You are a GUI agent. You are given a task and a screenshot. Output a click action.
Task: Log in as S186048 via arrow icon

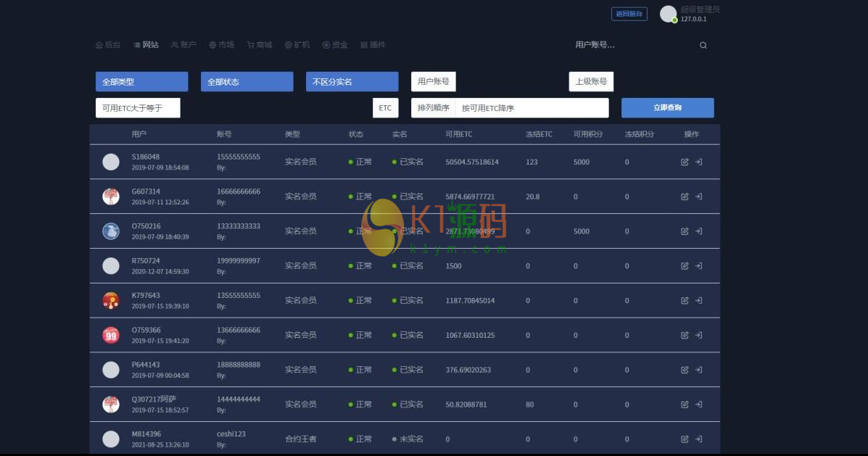(698, 162)
